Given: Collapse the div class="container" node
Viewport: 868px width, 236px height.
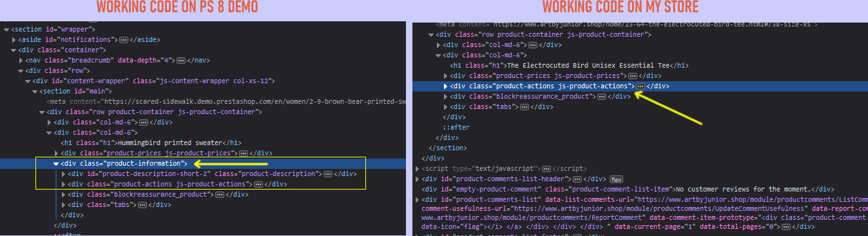Looking at the screenshot, I should [x=14, y=50].
